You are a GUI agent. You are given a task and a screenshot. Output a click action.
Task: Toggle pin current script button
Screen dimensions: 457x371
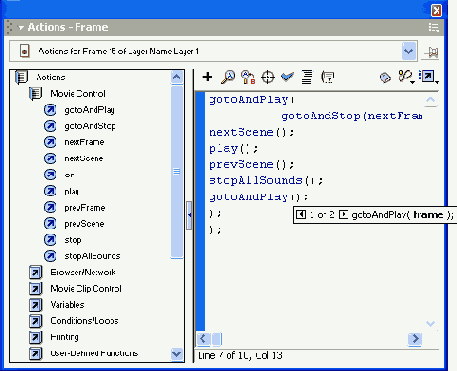431,52
